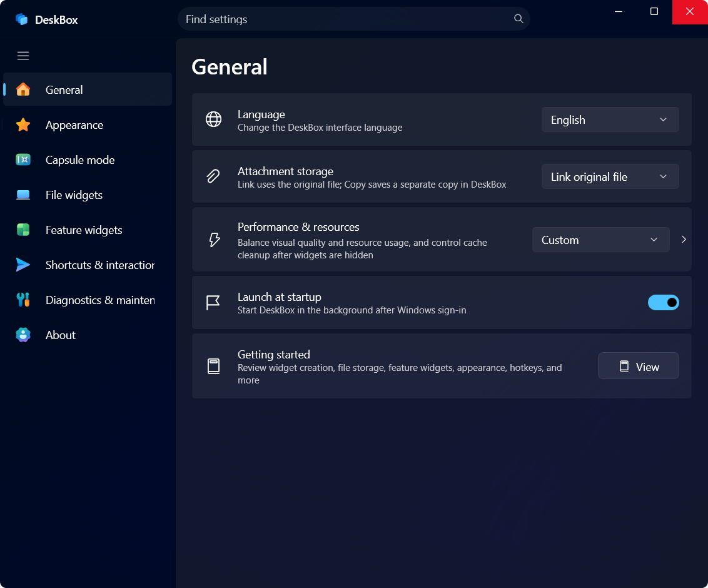
Task: Click the General page heading
Action: [230, 67]
